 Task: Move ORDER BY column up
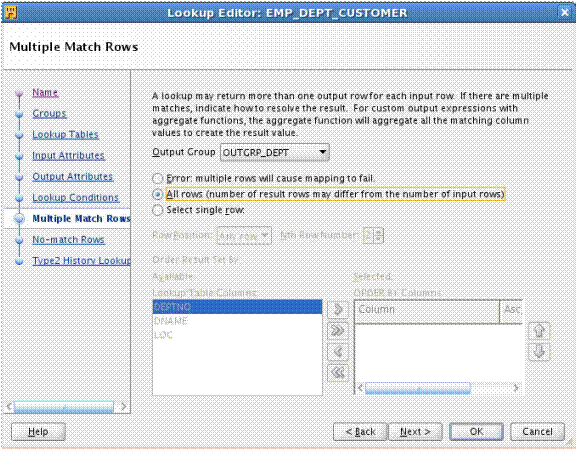click(539, 330)
